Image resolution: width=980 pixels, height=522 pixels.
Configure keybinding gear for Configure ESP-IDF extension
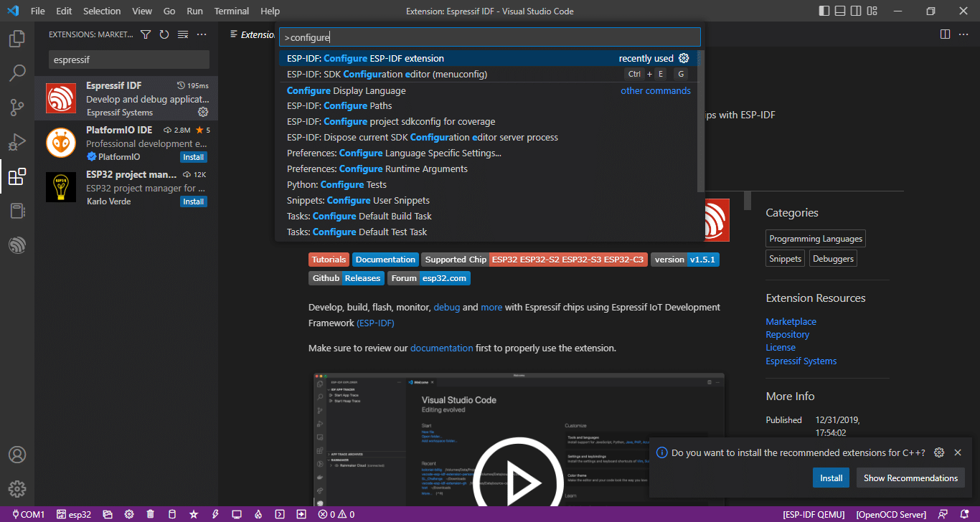(x=684, y=58)
